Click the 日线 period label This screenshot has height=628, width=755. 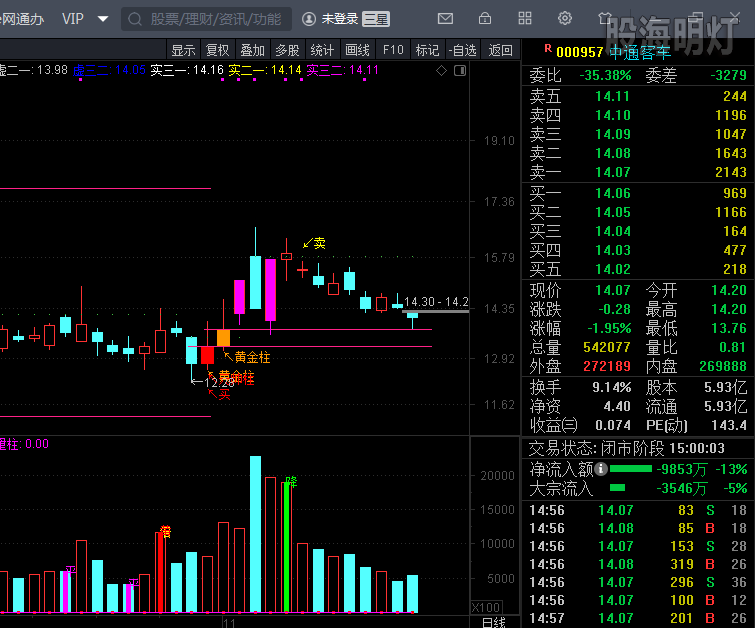coord(494,622)
